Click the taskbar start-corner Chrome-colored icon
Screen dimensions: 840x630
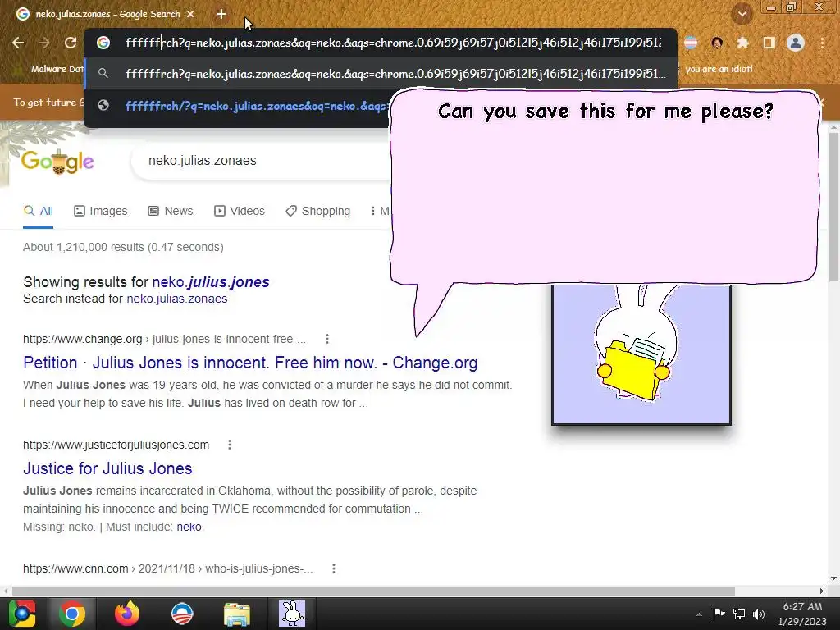(x=22, y=614)
